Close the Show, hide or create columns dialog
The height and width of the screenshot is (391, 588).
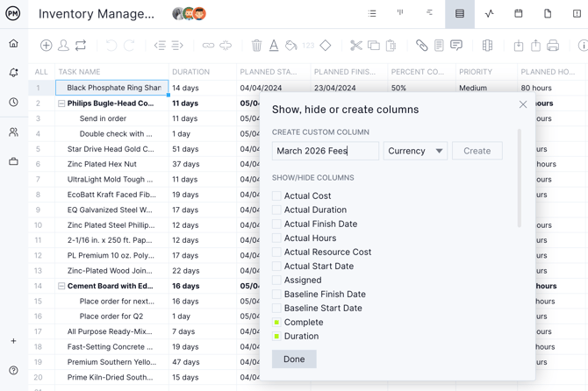[x=523, y=104]
